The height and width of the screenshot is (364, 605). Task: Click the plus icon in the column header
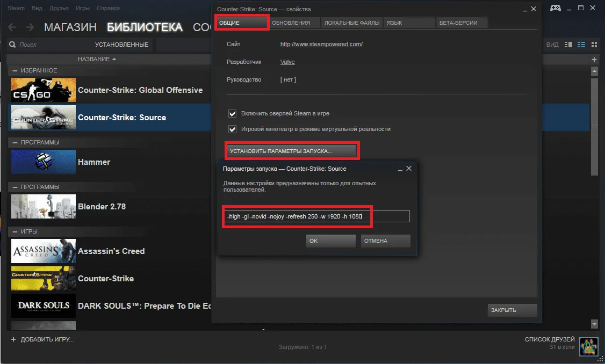coord(594,59)
